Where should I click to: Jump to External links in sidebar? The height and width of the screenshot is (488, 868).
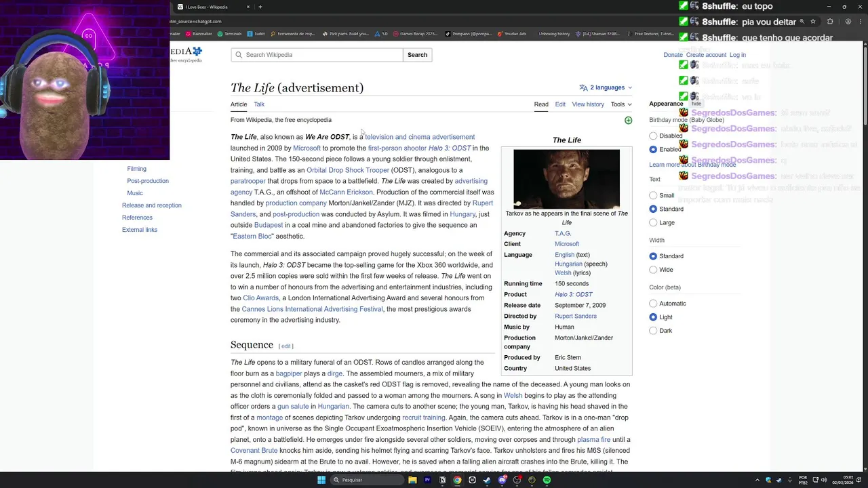coord(140,230)
